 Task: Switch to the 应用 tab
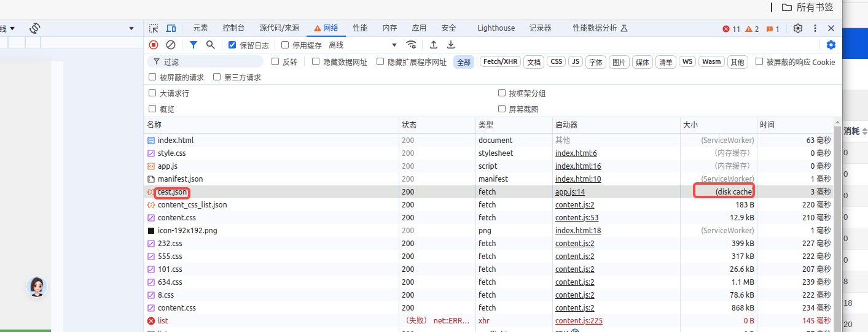419,28
